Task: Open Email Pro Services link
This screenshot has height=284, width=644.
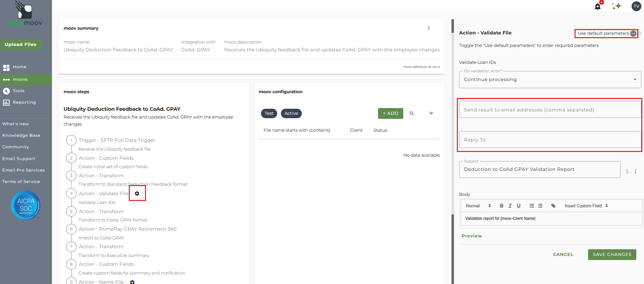Action: (24, 170)
